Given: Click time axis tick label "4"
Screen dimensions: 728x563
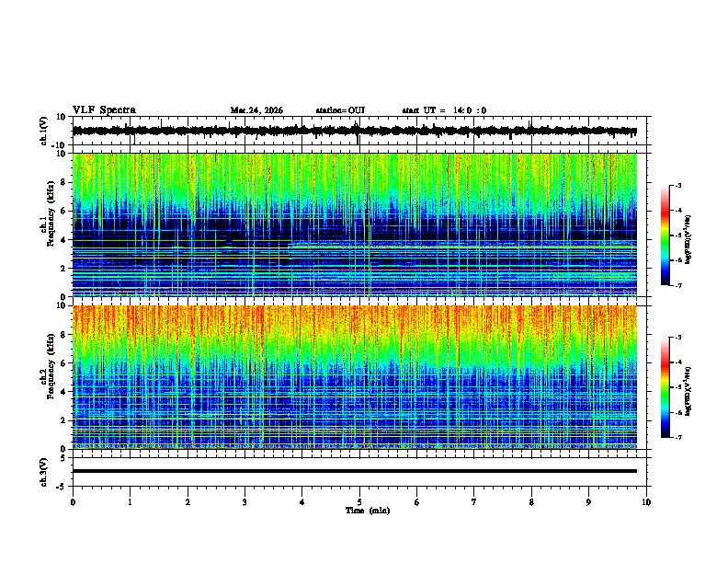Looking at the screenshot, I should 301,502.
